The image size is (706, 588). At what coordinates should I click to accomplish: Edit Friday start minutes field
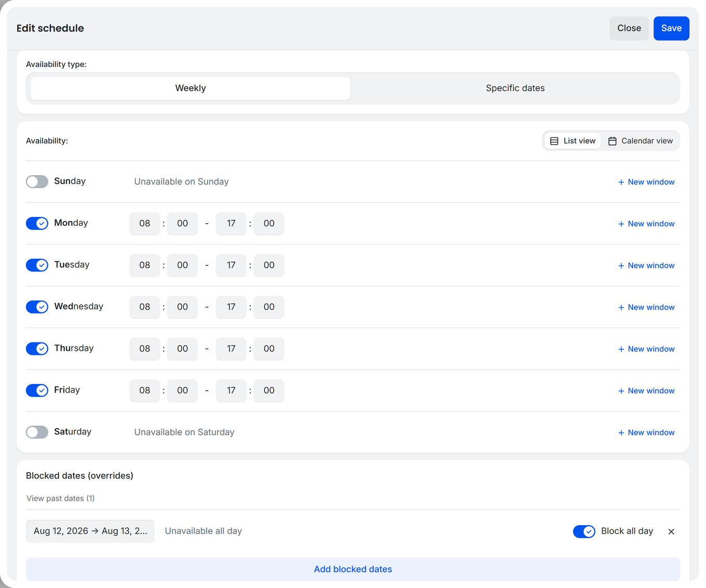pyautogui.click(x=182, y=391)
